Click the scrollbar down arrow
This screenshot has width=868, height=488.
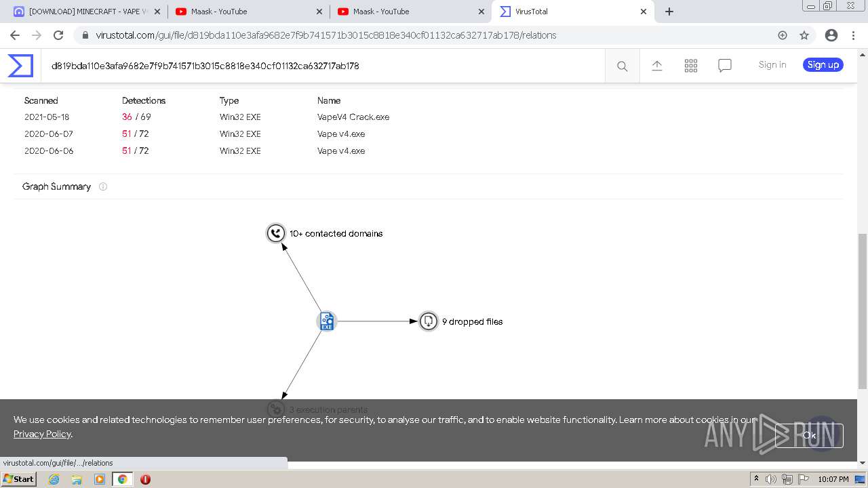coord(862,463)
